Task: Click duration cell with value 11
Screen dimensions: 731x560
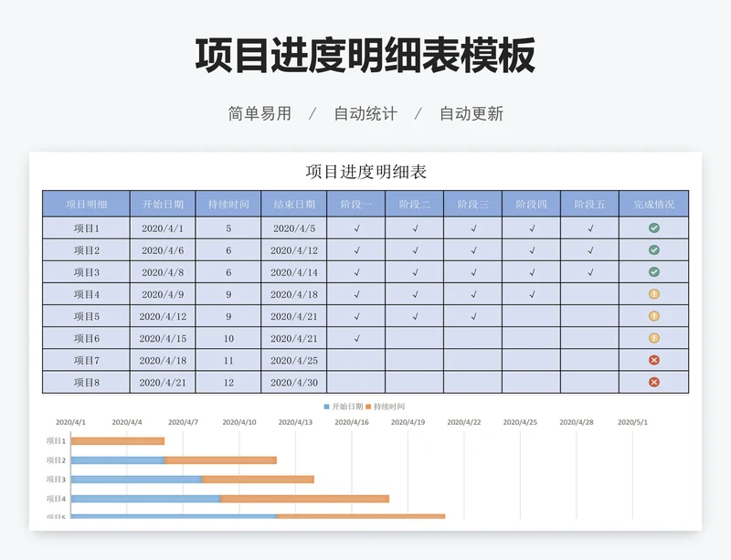Action: coord(228,361)
